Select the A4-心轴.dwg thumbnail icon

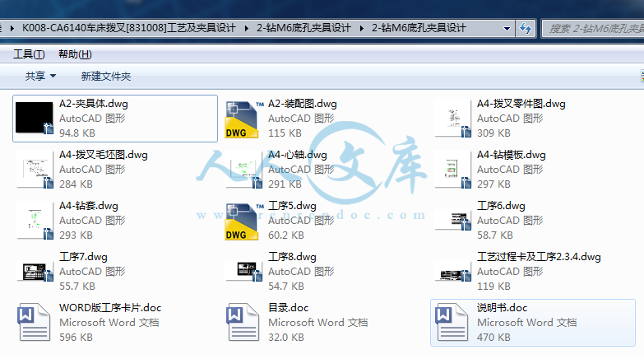pos(244,170)
